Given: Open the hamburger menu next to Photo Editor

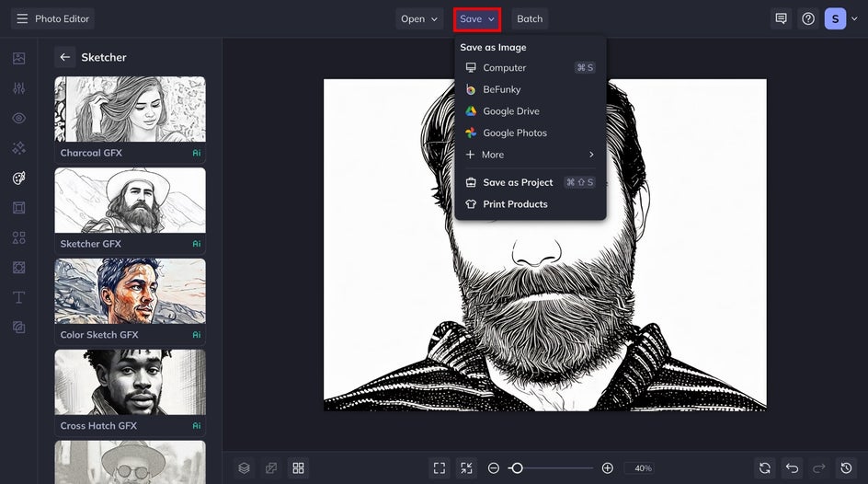Looking at the screenshot, I should [22, 18].
